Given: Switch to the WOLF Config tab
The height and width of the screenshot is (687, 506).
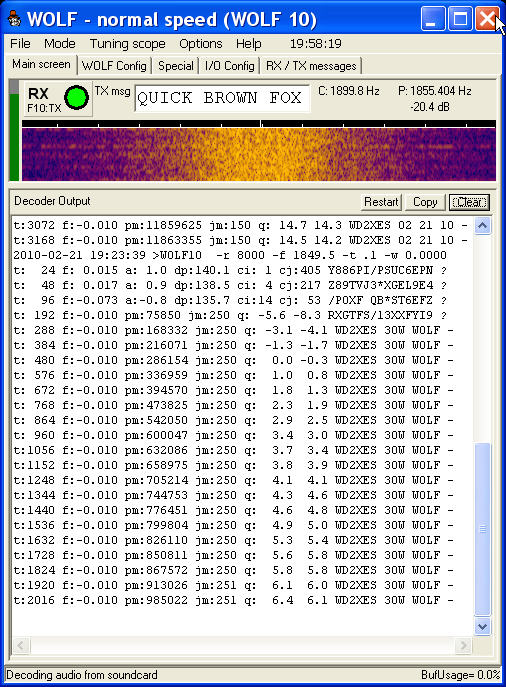Looking at the screenshot, I should pyautogui.click(x=114, y=66).
